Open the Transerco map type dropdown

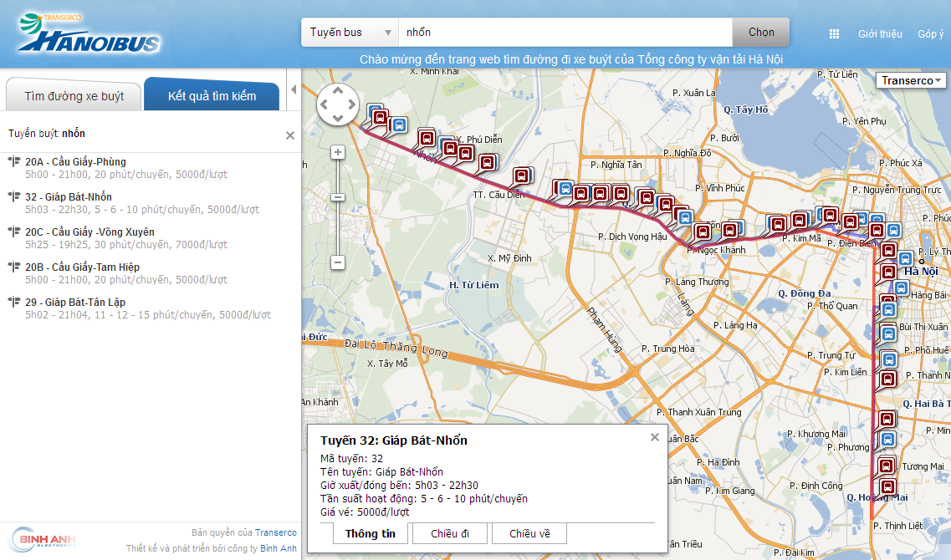(911, 80)
